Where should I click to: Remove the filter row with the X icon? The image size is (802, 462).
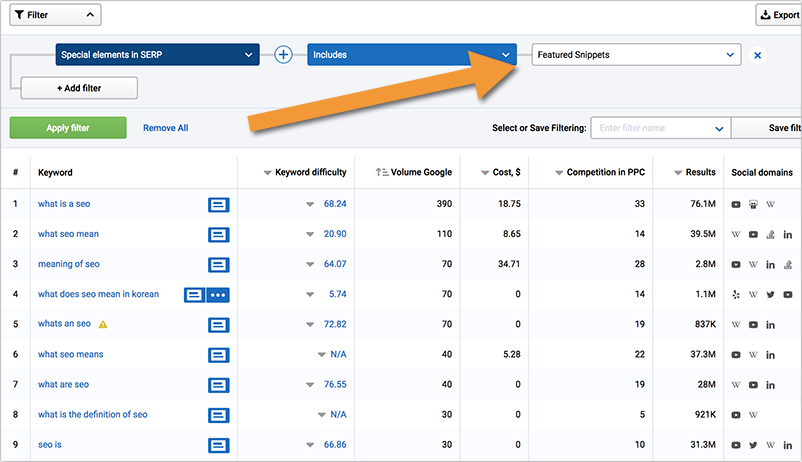click(757, 55)
